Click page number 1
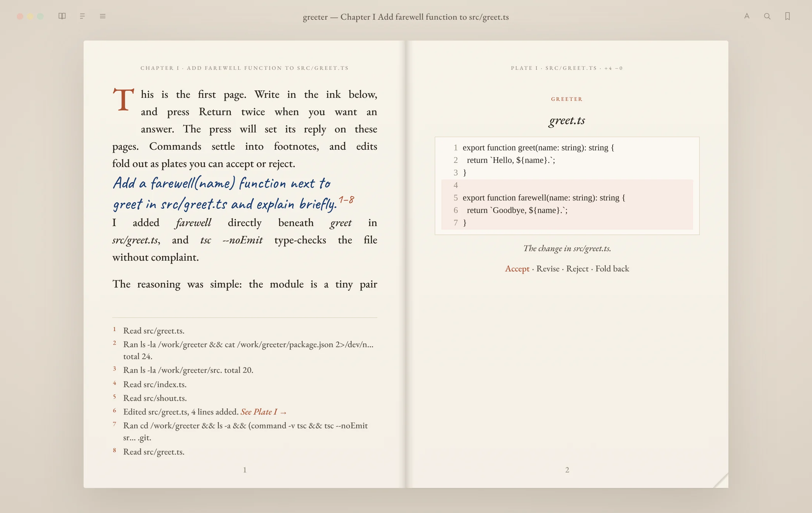The image size is (812, 513). coord(244,470)
